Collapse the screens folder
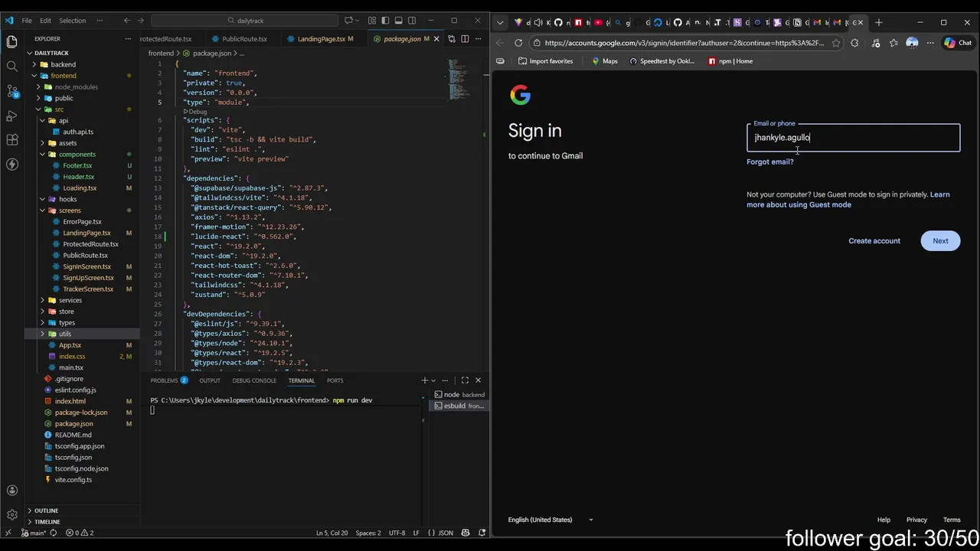 42,210
